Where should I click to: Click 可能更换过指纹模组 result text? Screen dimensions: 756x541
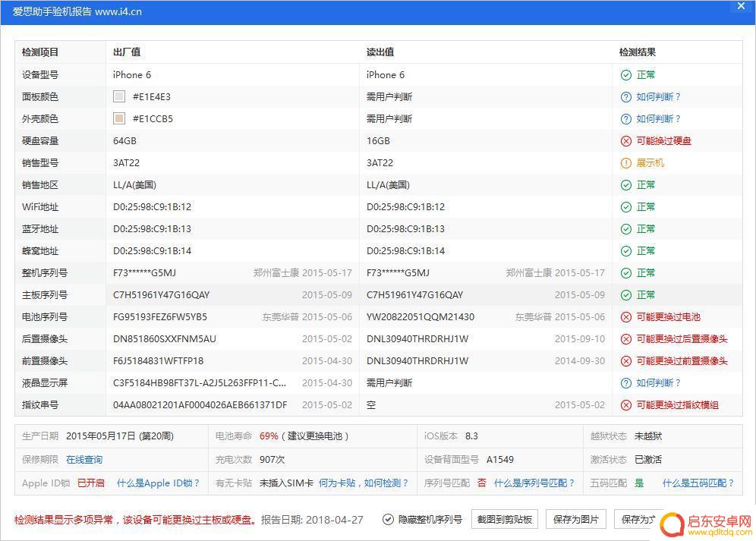pos(677,405)
